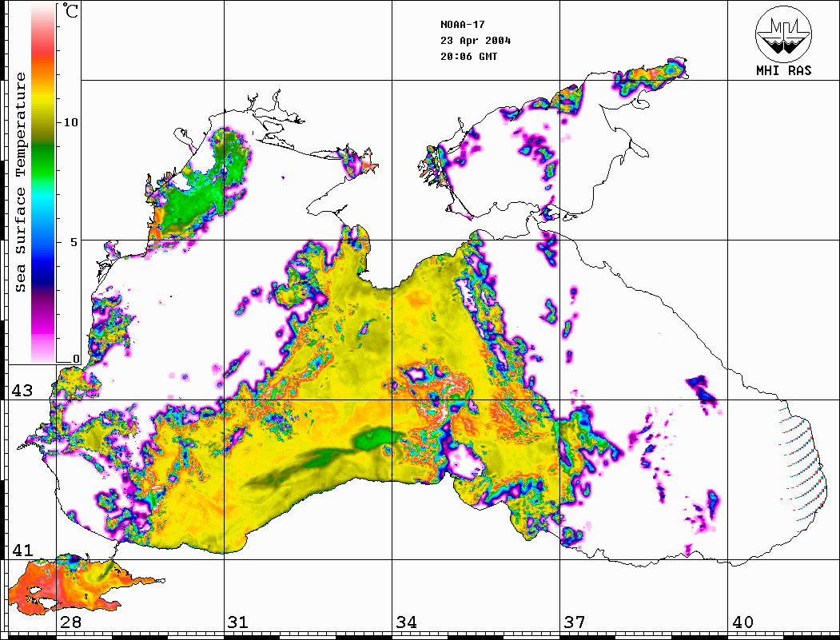Click the '5' tick label on the color scale
Screen dimensions: 840x640
[74, 242]
